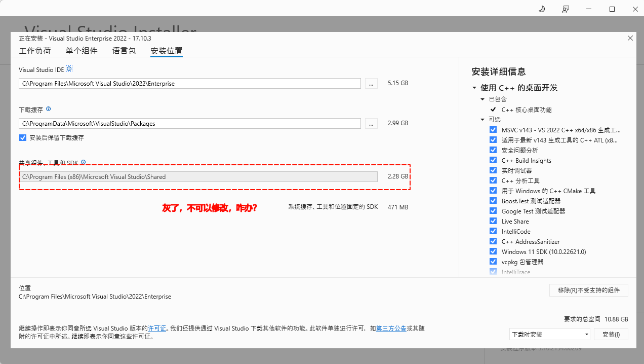Switch to the 工作负荷 tab

pyautogui.click(x=35, y=51)
